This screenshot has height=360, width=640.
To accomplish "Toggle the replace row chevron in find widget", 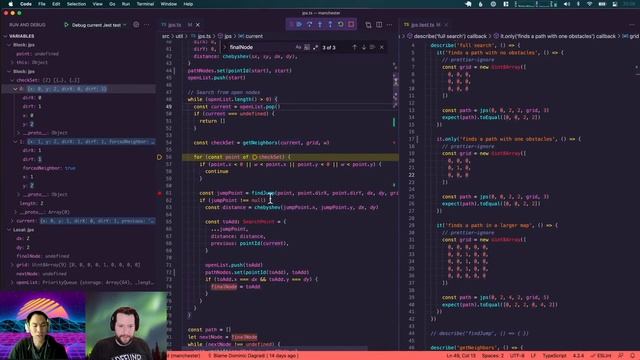I will click(x=224, y=47).
